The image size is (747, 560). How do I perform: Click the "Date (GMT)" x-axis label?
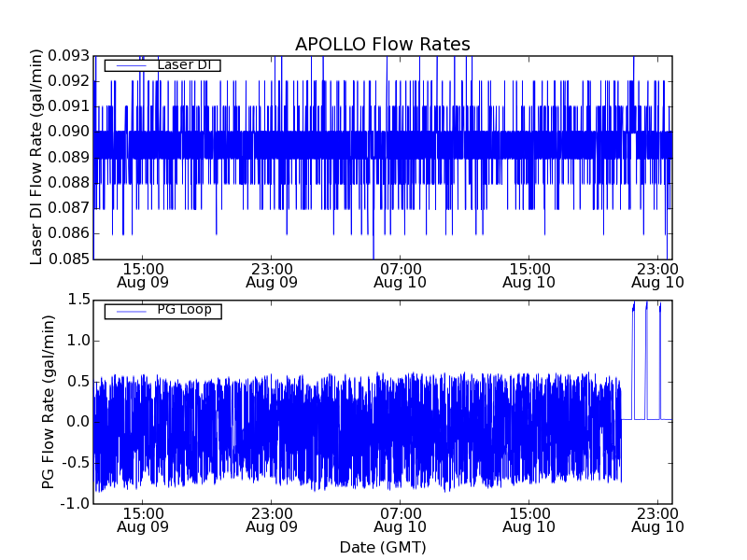[x=382, y=547]
